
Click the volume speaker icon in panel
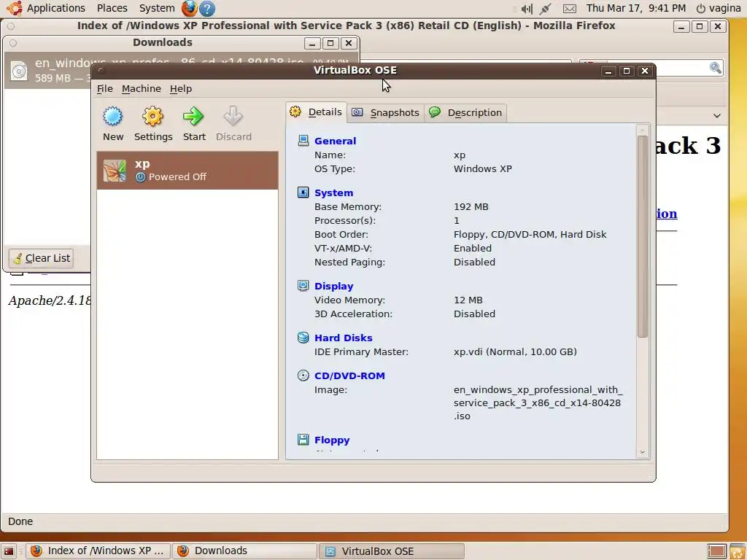pyautogui.click(x=527, y=9)
